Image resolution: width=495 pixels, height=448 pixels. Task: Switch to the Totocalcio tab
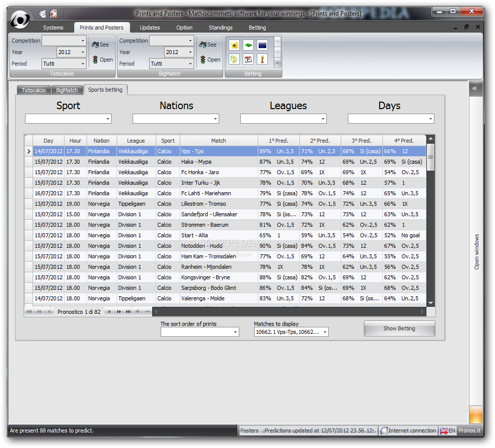pos(34,90)
